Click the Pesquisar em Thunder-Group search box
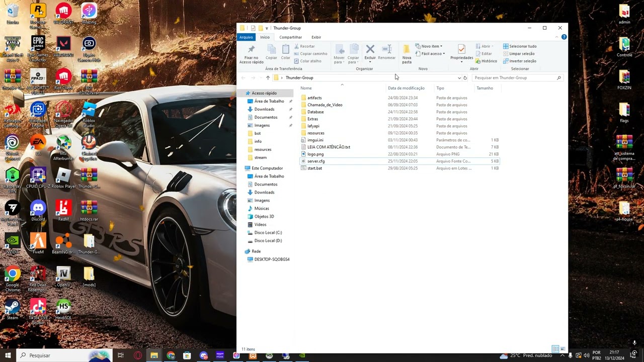644x362 pixels. pyautogui.click(x=517, y=78)
